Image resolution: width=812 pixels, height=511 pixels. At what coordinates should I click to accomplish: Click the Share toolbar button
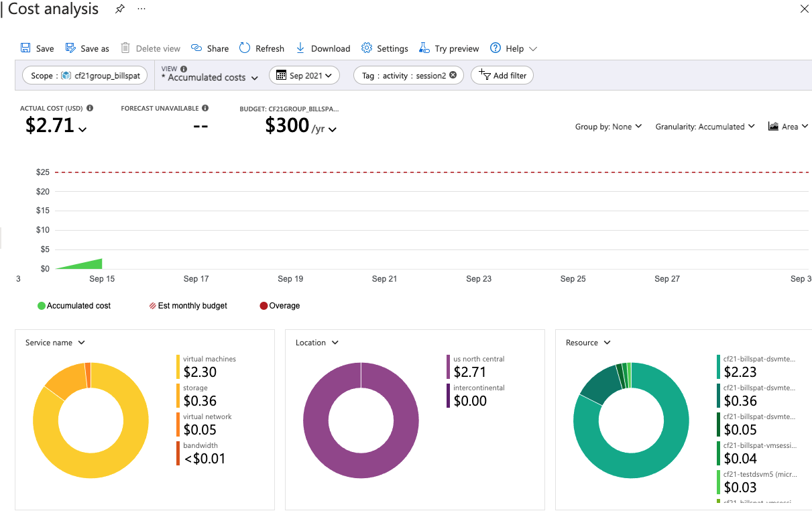(x=210, y=48)
